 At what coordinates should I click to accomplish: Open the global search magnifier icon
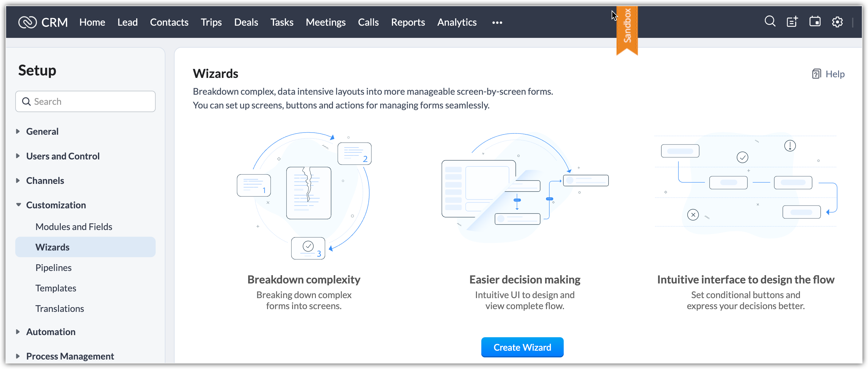tap(770, 22)
